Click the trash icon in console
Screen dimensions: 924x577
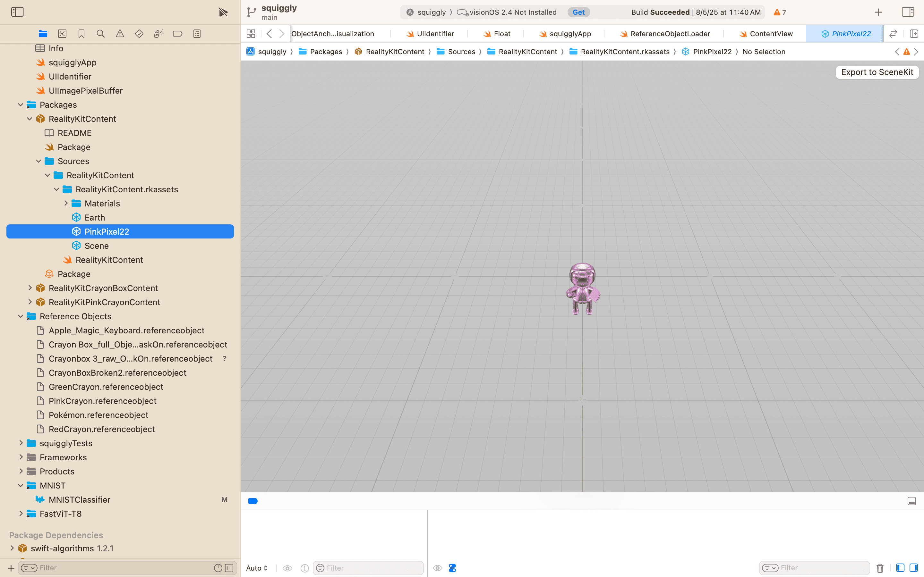pyautogui.click(x=880, y=568)
